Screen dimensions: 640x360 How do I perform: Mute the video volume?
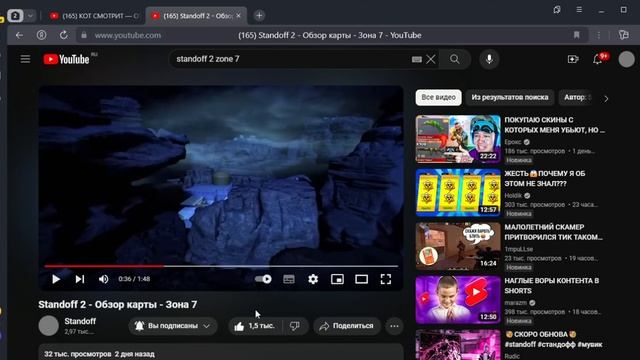[103, 279]
